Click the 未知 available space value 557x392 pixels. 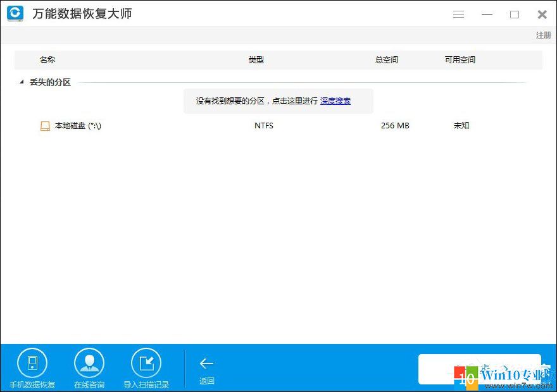461,125
